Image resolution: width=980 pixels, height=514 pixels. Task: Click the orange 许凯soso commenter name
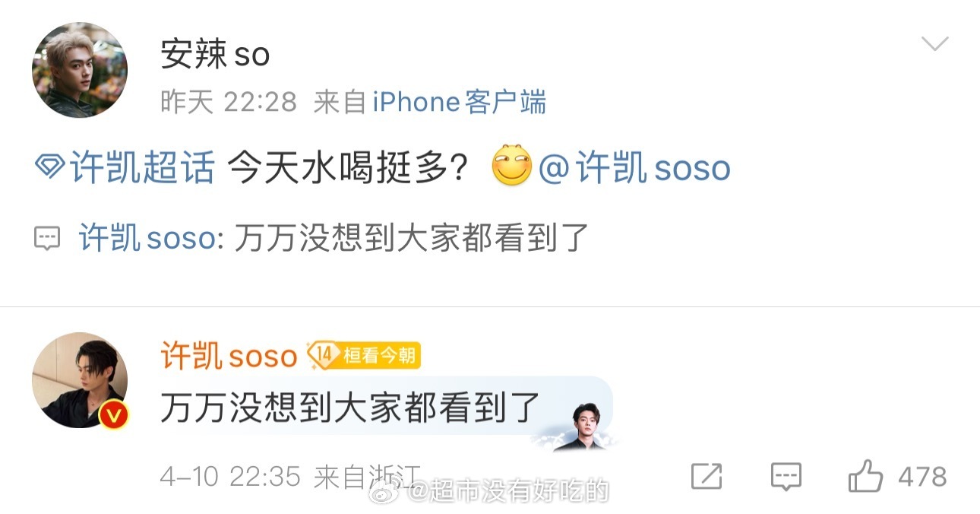tap(229, 355)
